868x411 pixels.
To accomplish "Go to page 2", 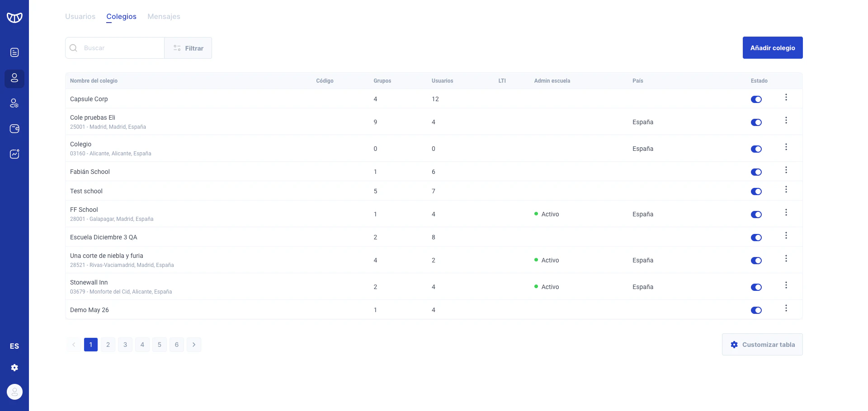I will coord(108,345).
